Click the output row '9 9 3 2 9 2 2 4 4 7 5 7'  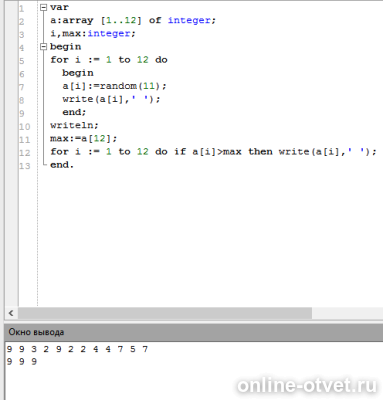[77, 349]
